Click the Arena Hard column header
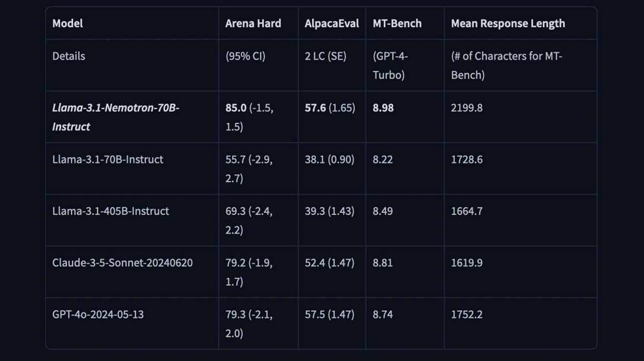Screen dimensions: 644x361 253,23
